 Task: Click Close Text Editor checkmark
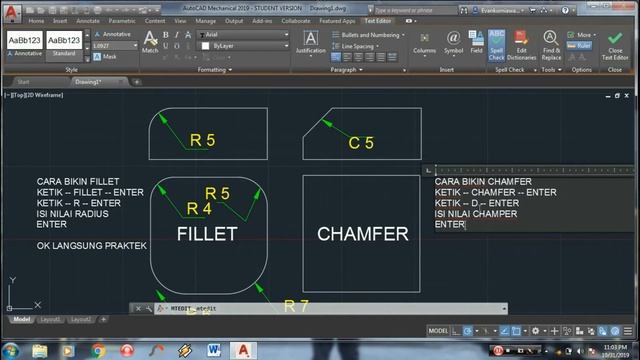(x=615, y=45)
